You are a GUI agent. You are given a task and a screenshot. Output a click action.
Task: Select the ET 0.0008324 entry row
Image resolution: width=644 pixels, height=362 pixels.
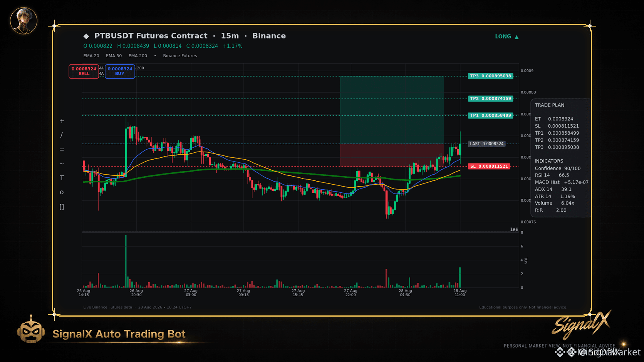(x=554, y=119)
